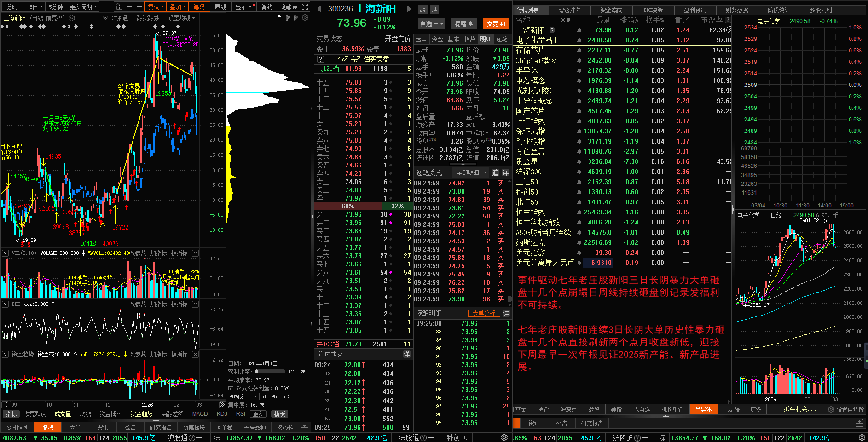Screen dimensions: 868x442
Task: Toggle the 筹码 chip distribution display
Action: click(199, 7)
